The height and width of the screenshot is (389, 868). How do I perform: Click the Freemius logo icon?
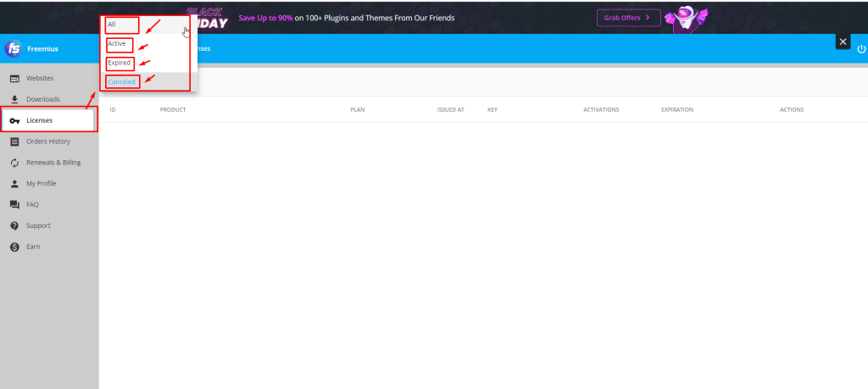(x=13, y=48)
